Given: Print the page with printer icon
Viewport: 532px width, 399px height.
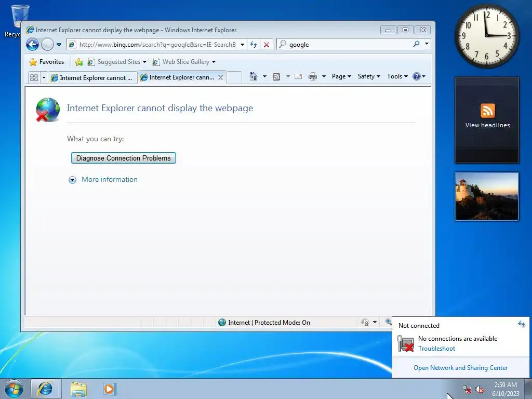Looking at the screenshot, I should [x=313, y=76].
